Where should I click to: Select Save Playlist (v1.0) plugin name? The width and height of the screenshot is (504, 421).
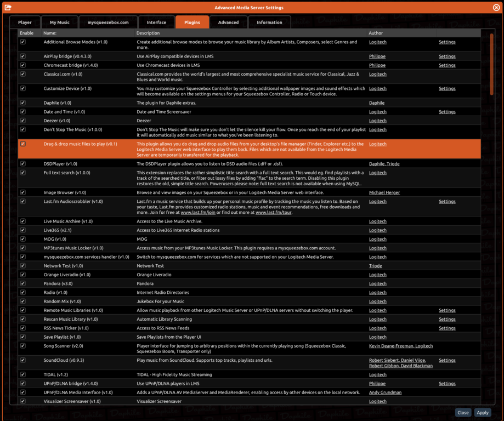63,337
